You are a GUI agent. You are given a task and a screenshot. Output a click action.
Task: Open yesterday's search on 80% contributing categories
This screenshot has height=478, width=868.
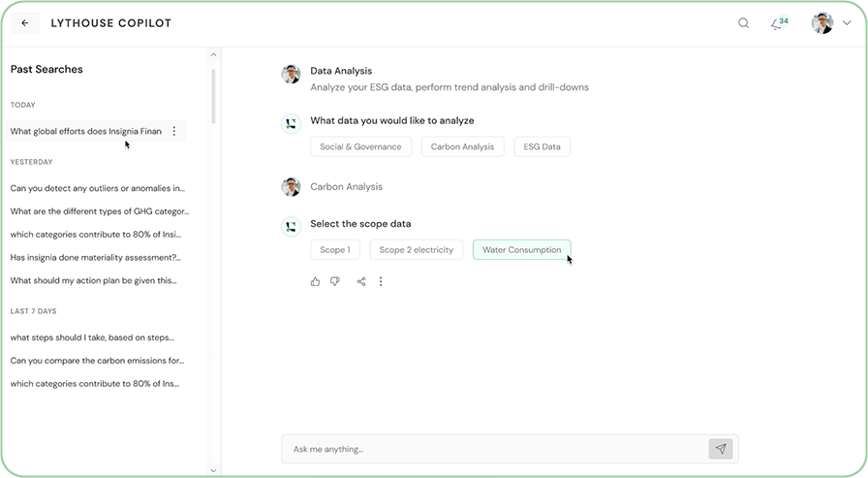(96, 235)
